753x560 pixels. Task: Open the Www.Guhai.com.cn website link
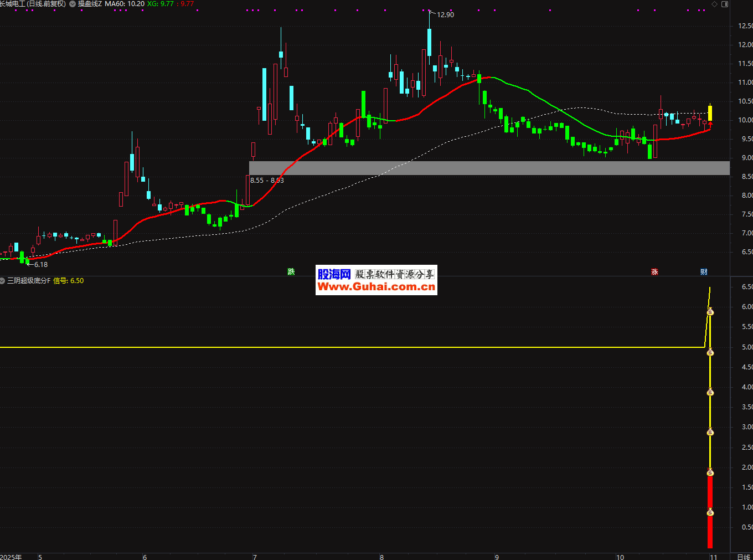(x=376, y=287)
